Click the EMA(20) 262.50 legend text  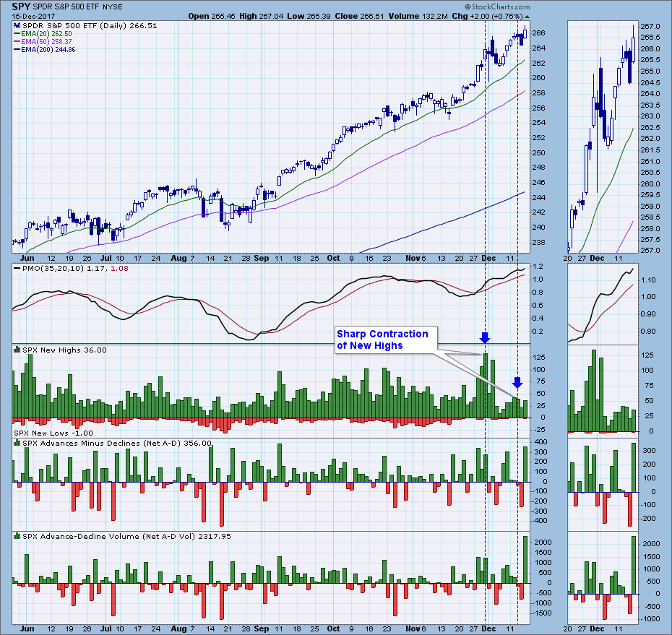(46, 34)
